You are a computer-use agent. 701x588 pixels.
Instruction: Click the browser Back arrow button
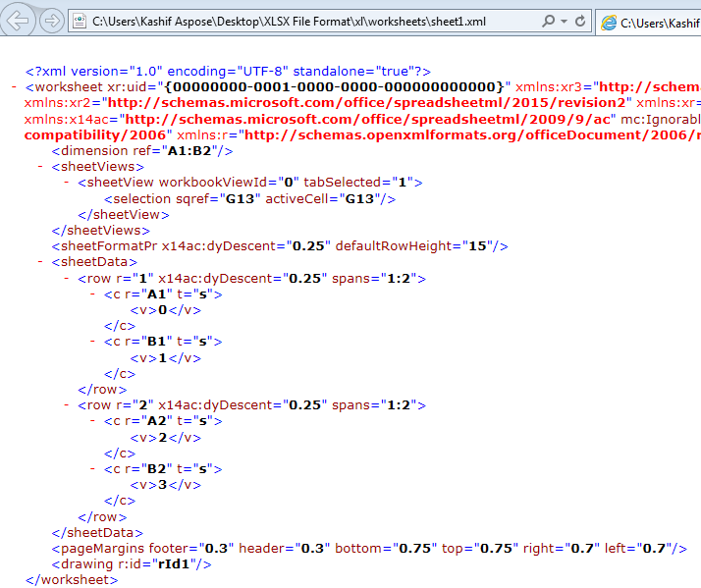point(20,21)
